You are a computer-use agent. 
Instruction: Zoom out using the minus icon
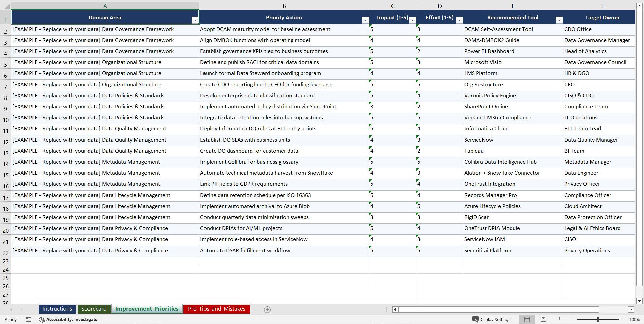[x=573, y=319]
